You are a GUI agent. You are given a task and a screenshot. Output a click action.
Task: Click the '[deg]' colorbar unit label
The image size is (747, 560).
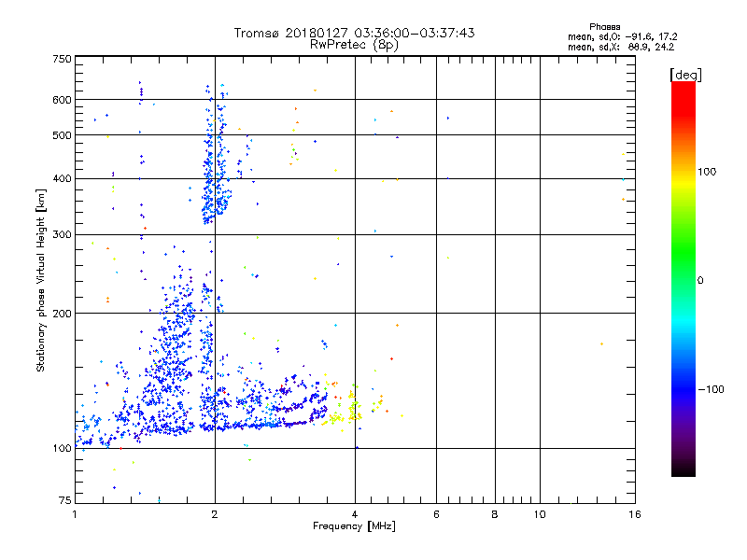(x=685, y=75)
